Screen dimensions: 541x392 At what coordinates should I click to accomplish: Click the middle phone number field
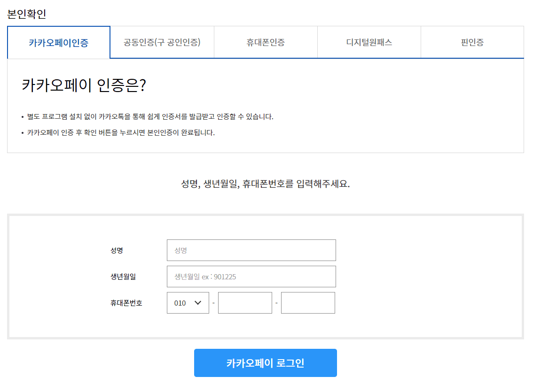click(x=245, y=303)
